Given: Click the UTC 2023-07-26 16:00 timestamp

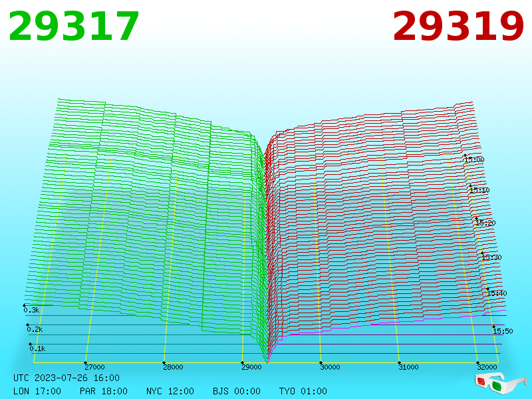Looking at the screenshot, I should pyautogui.click(x=66, y=378).
